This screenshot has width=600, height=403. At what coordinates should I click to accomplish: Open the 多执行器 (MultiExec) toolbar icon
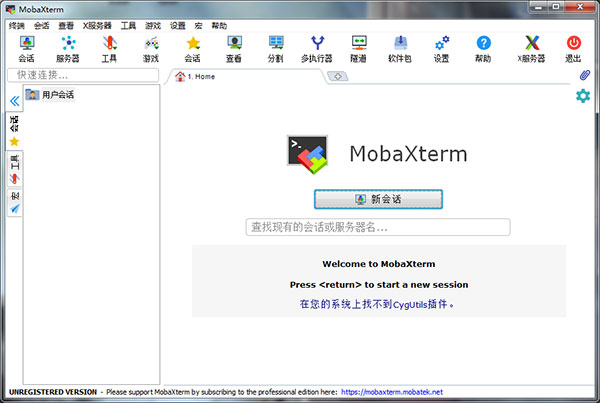coord(317,49)
